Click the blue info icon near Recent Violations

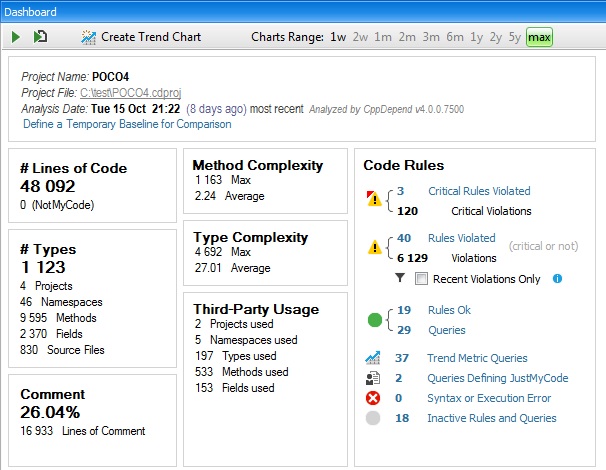[x=557, y=278]
